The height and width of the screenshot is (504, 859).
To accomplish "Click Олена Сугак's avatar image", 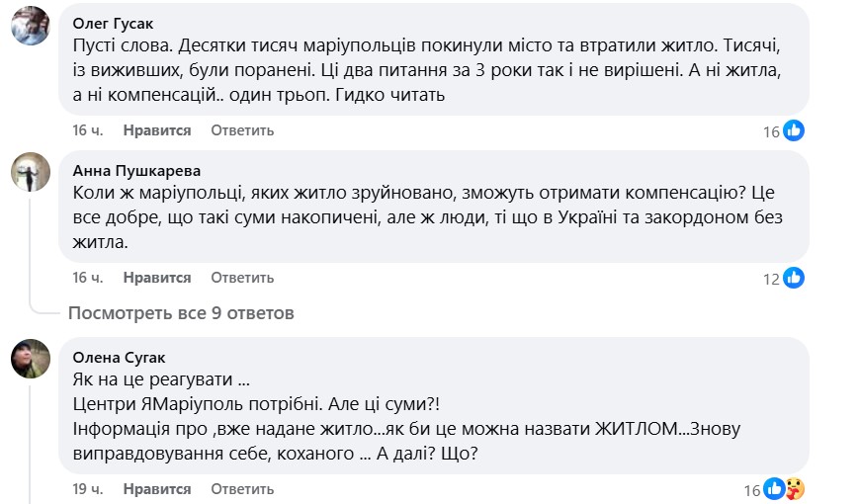I will tap(31, 359).
